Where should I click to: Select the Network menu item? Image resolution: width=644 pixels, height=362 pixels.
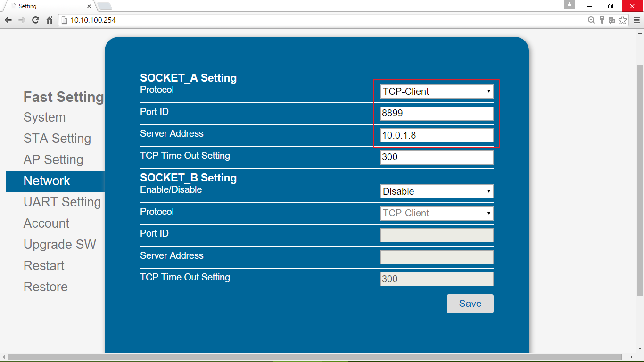pos(55,181)
